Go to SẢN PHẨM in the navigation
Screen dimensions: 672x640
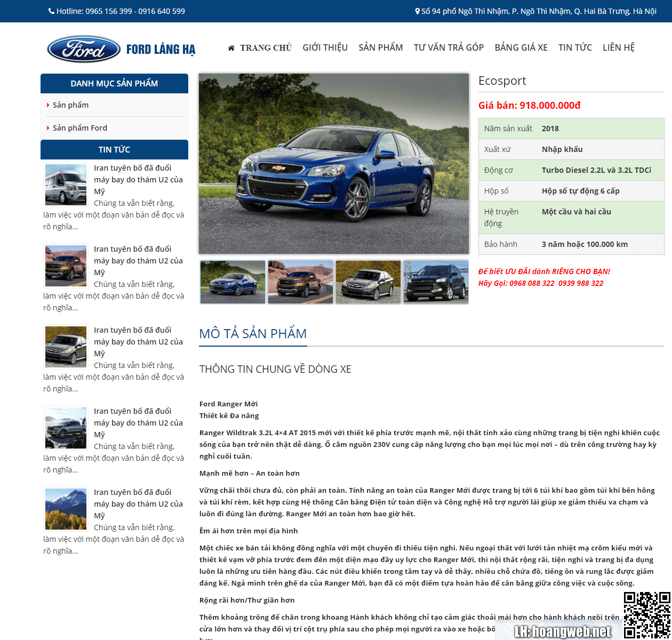(381, 47)
